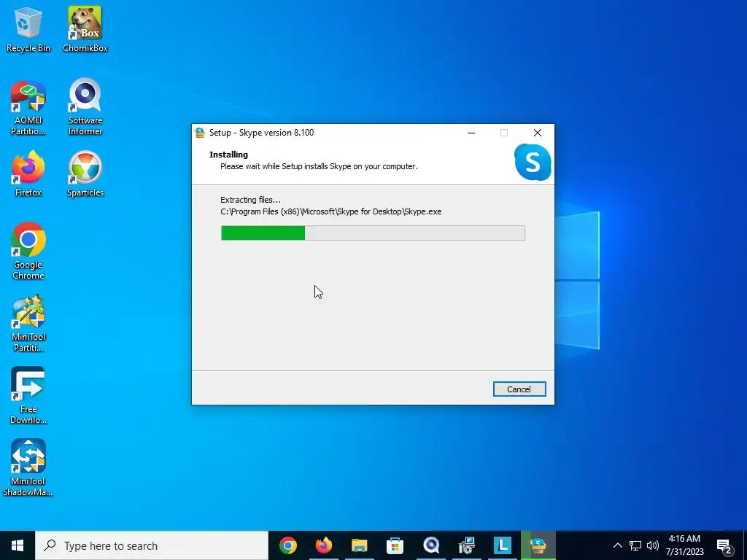Viewport: 747px width, 560px height.
Task: Select the MiniTool Partition desktop shortcut
Action: pos(28,324)
